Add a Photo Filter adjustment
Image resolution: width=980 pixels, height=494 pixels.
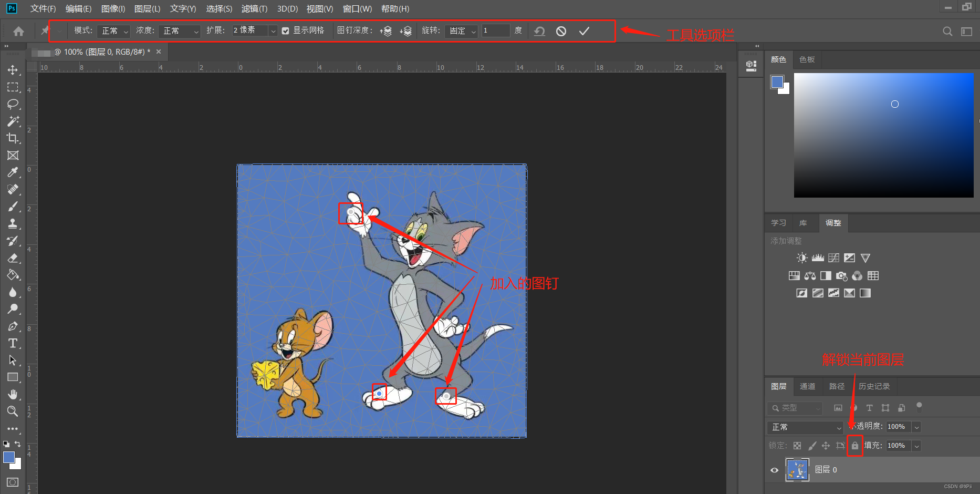[x=841, y=276]
